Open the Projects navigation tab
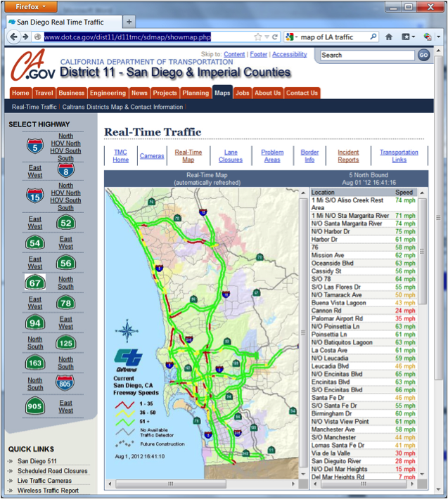Screen dimensions: 448x499 click(x=165, y=93)
